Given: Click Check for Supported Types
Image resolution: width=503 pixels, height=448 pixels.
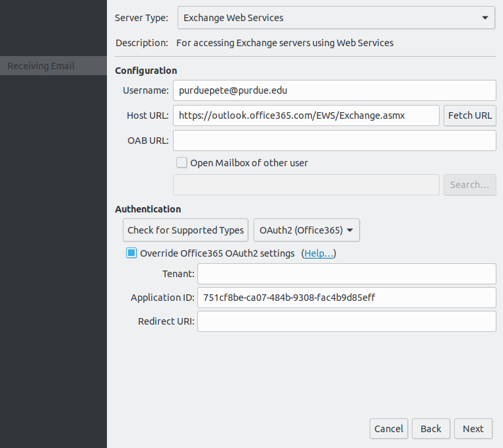Looking at the screenshot, I should (185, 230).
